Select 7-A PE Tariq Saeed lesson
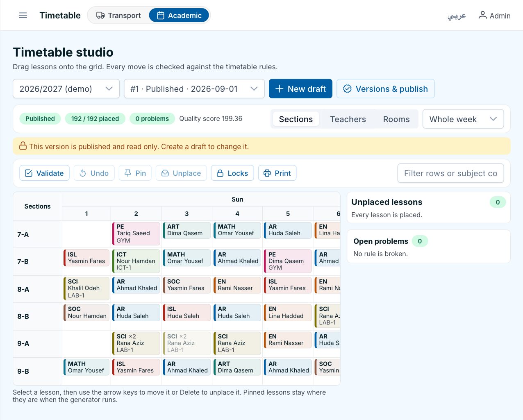523x420 pixels. tap(136, 234)
